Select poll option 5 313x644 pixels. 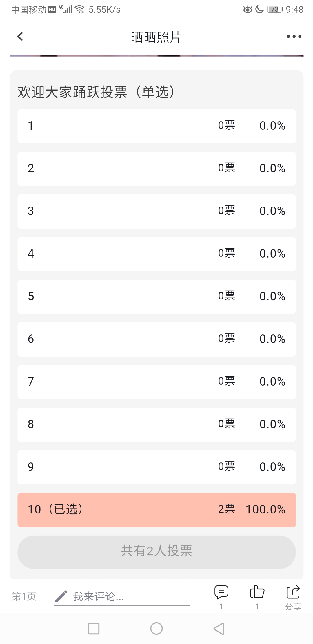pos(156,297)
